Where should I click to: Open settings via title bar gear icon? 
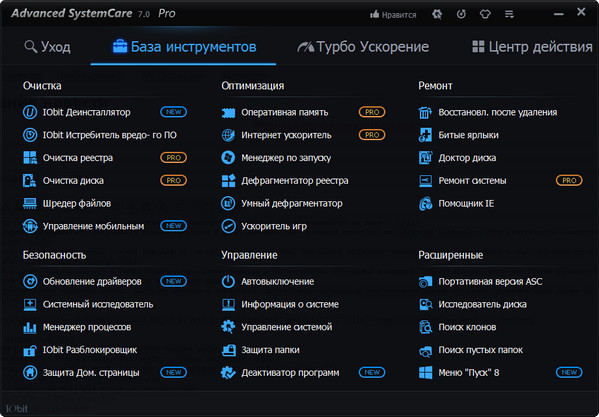437,15
